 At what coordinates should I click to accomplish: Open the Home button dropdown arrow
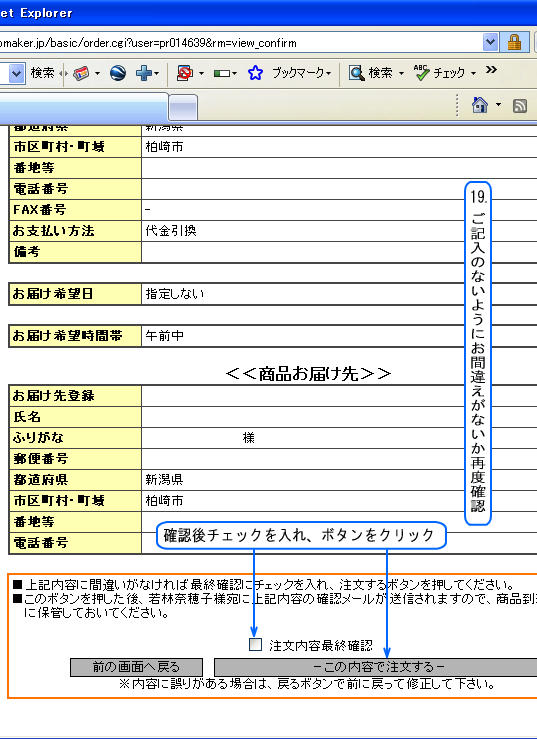coord(498,105)
